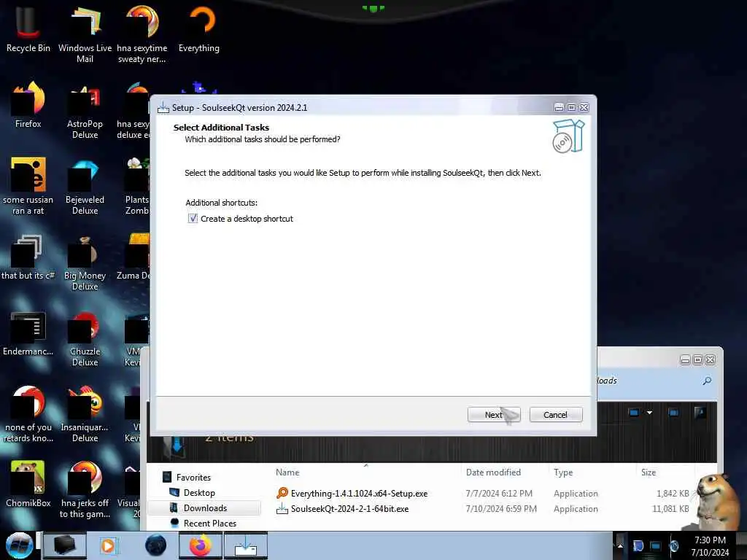Toggle the preview pane icon in Explorer
Screen dimensions: 747x560
tap(673, 413)
